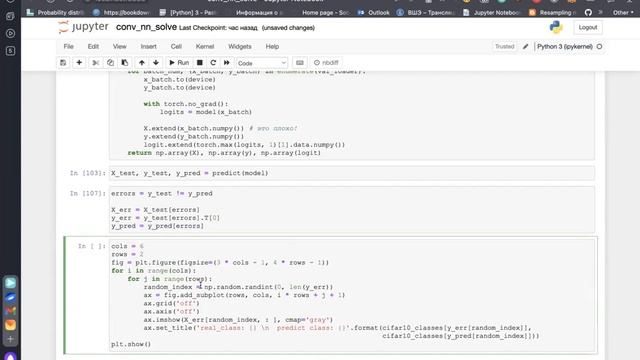Viewport: 640px width, 360px height.
Task: Click the In [107] prompt label
Action: point(87,193)
